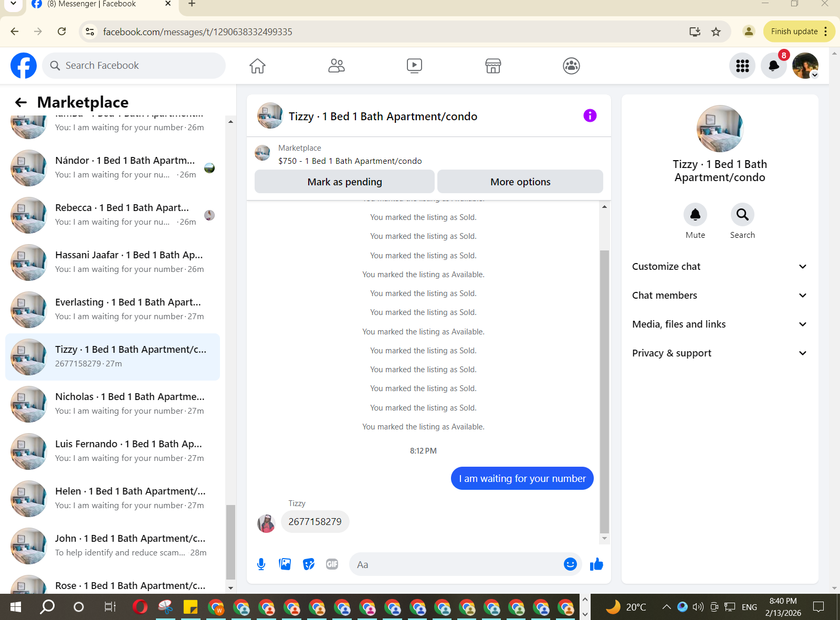Viewport: 840px width, 620px height.
Task: Reload the page in browser
Action: pos(62,31)
